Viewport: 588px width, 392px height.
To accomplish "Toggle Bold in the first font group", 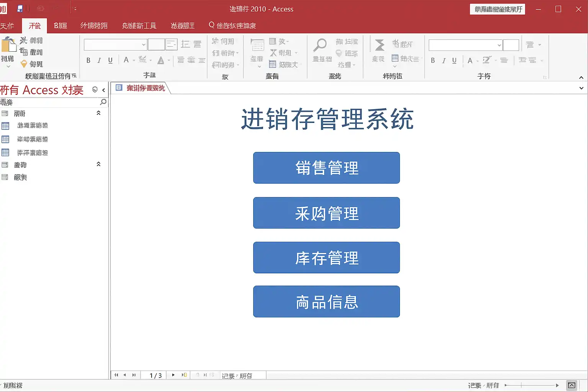I will (x=88, y=60).
